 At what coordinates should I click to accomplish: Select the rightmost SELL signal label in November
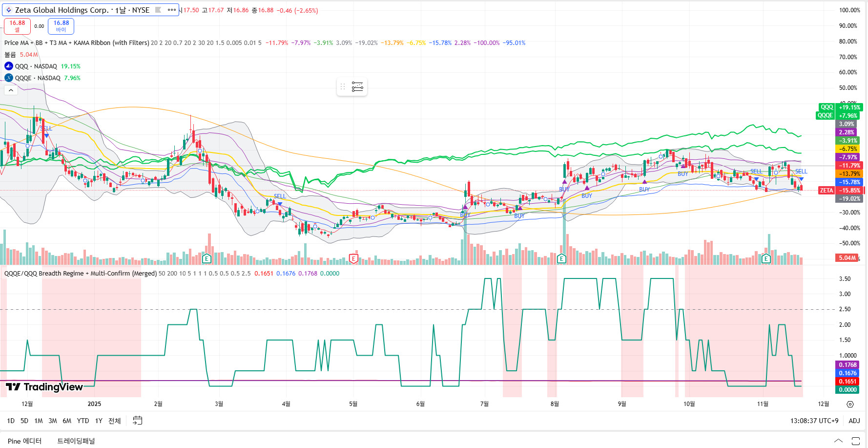pos(801,171)
